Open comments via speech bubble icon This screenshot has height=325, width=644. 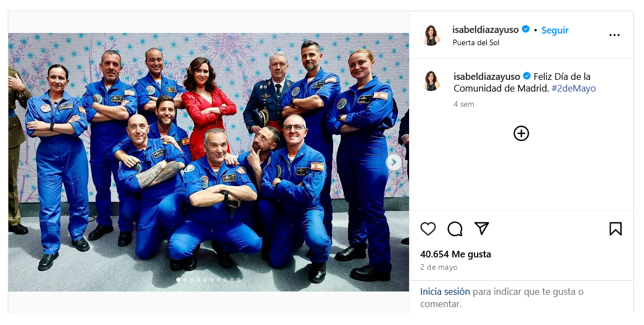pos(455,229)
